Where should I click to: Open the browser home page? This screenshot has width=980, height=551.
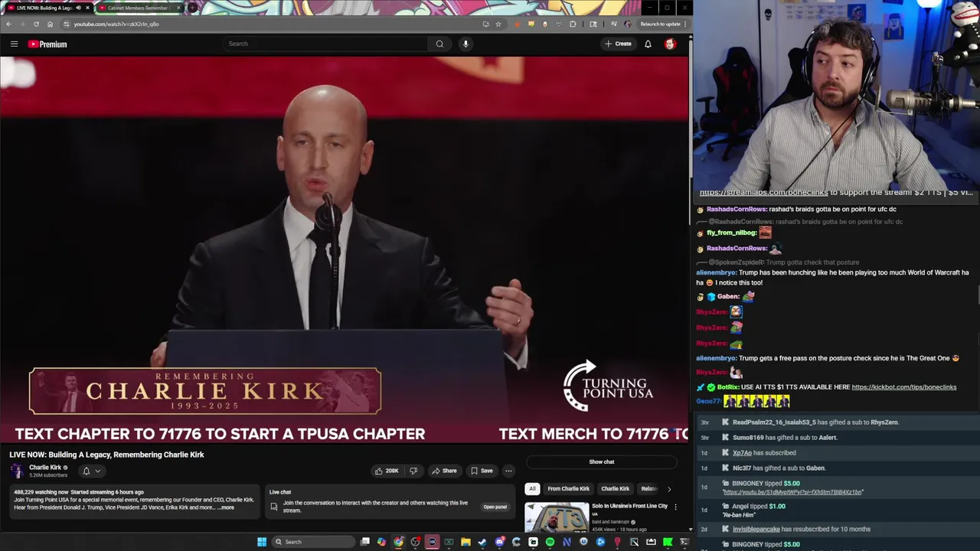[50, 24]
